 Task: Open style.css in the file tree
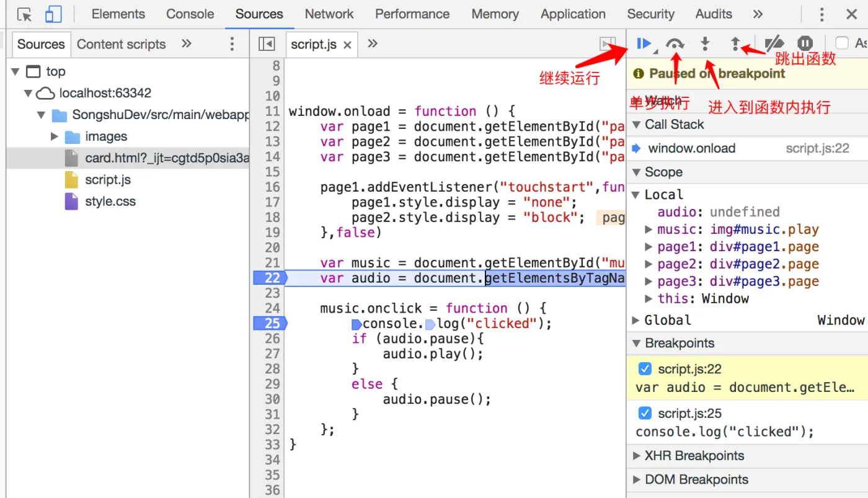110,202
